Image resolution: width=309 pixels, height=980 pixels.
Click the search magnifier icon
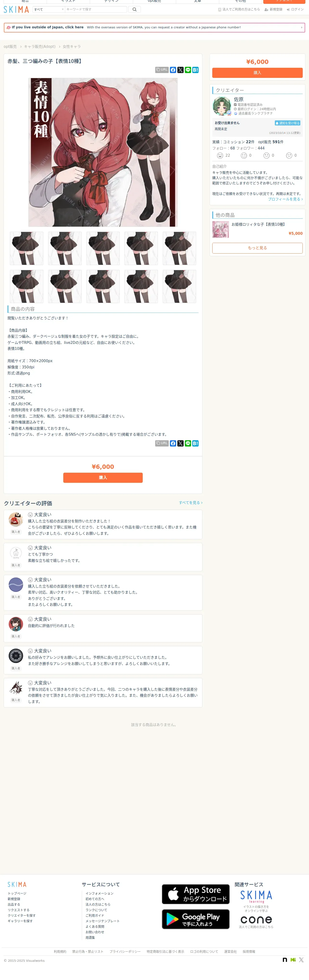[x=135, y=10]
